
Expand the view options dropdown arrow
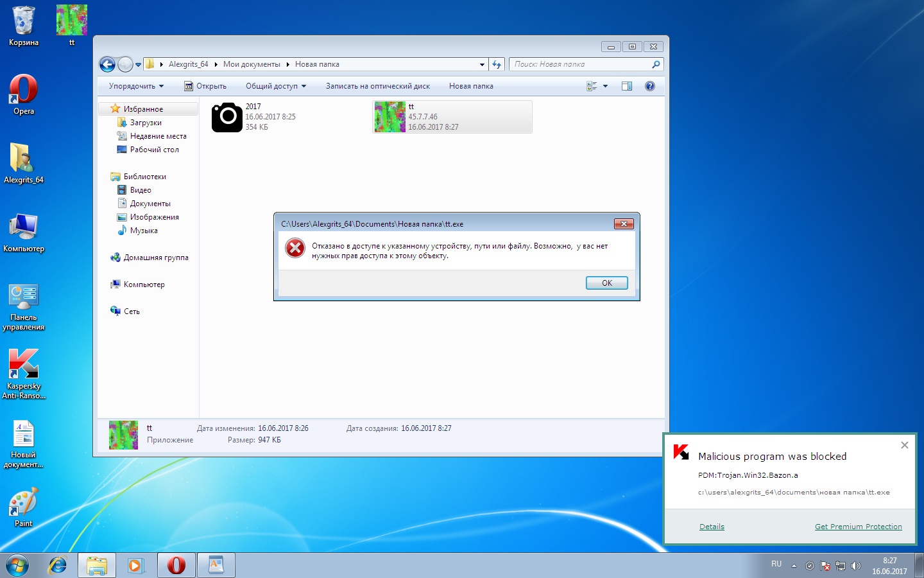605,86
